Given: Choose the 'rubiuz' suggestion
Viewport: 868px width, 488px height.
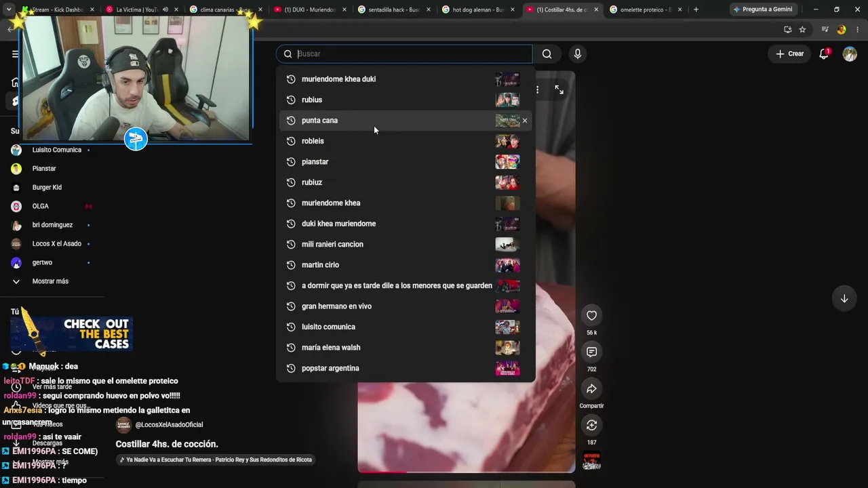Looking at the screenshot, I should (406, 182).
